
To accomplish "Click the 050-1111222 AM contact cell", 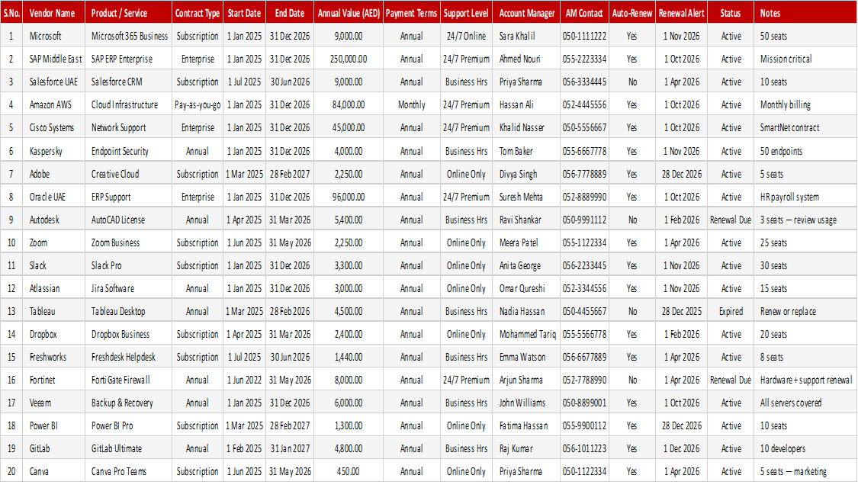I will [x=584, y=36].
